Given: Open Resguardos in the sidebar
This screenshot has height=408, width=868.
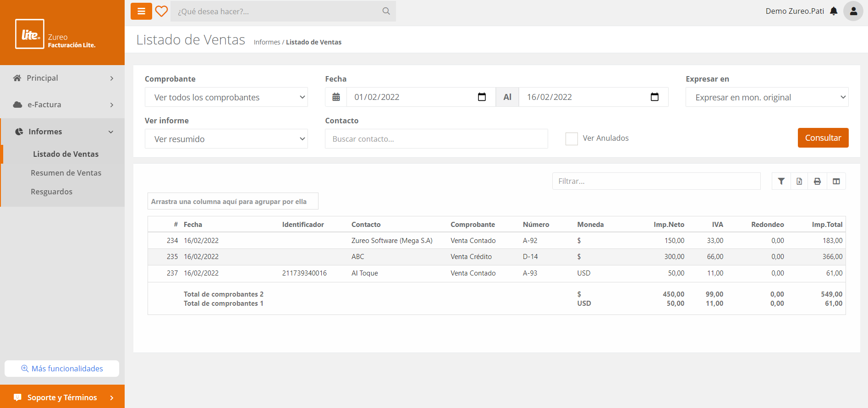Looking at the screenshot, I should point(51,192).
